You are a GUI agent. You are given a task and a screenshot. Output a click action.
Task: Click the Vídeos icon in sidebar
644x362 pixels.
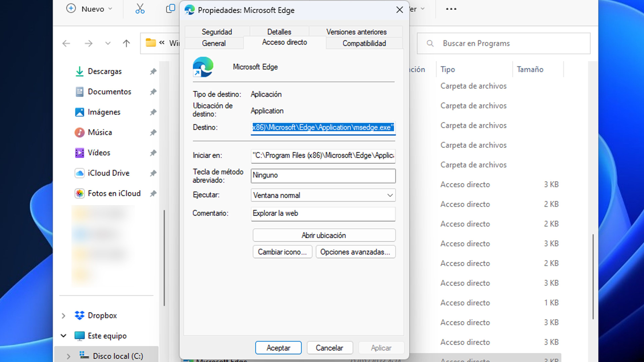click(79, 153)
